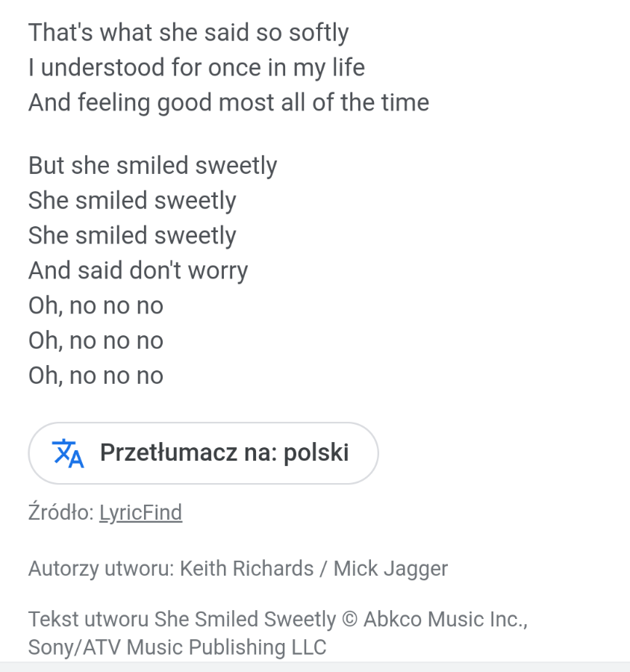Click the Sony/ATV Music Publishing LLC text
The image size is (630, 672).
point(178,647)
